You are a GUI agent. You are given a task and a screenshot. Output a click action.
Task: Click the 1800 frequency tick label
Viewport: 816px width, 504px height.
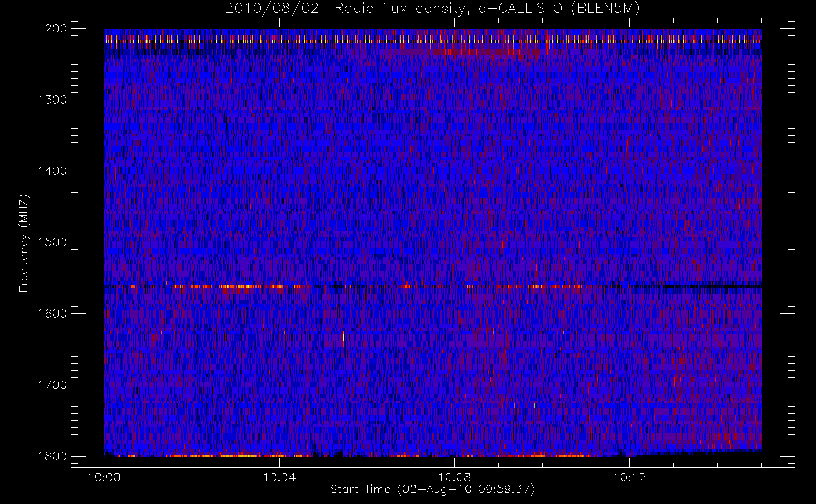click(x=52, y=456)
